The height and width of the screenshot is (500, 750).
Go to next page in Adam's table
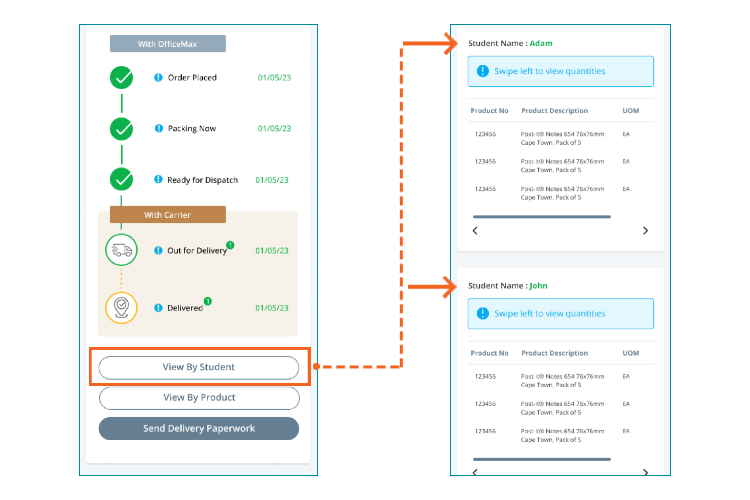coord(645,231)
